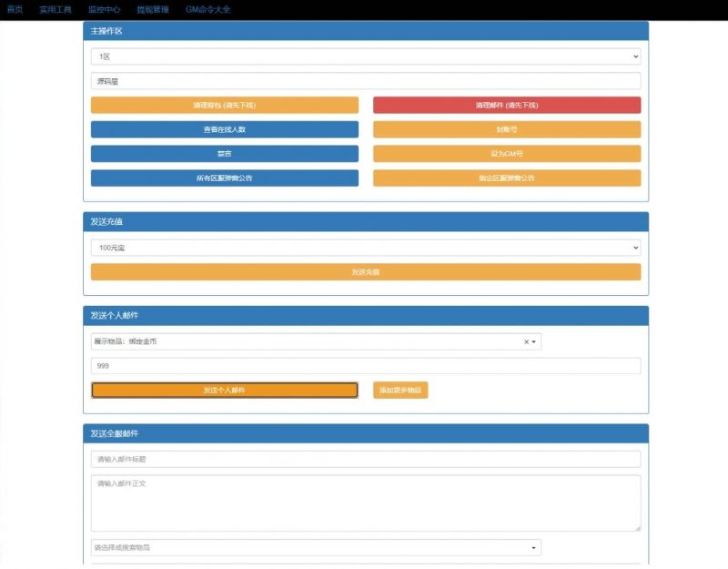Open the 实用工具 menu

(x=56, y=9)
